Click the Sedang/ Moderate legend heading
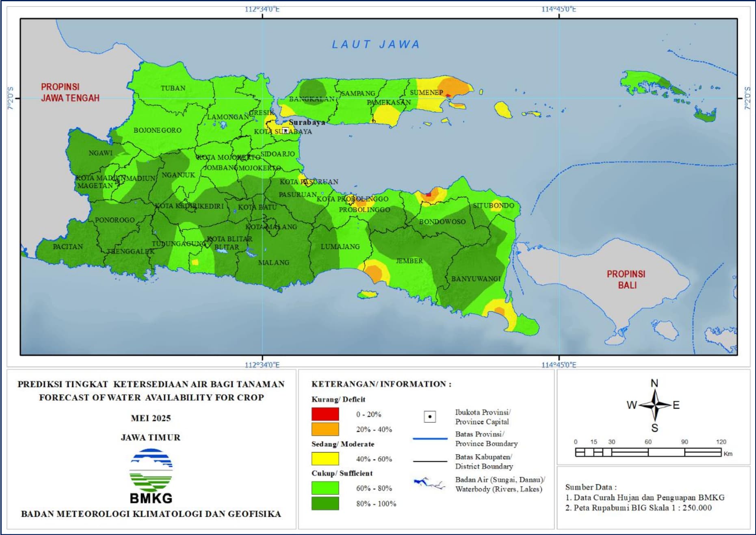 [x=343, y=444]
